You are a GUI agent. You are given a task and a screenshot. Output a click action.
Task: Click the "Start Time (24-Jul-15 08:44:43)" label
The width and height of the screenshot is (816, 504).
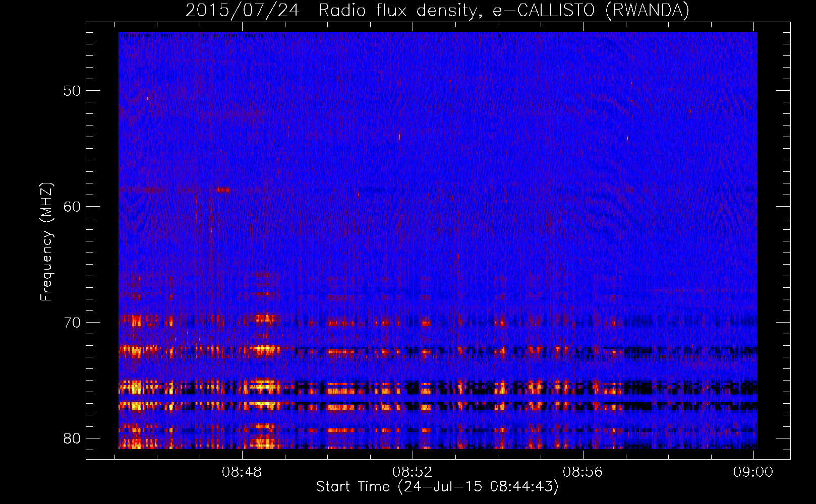(437, 487)
